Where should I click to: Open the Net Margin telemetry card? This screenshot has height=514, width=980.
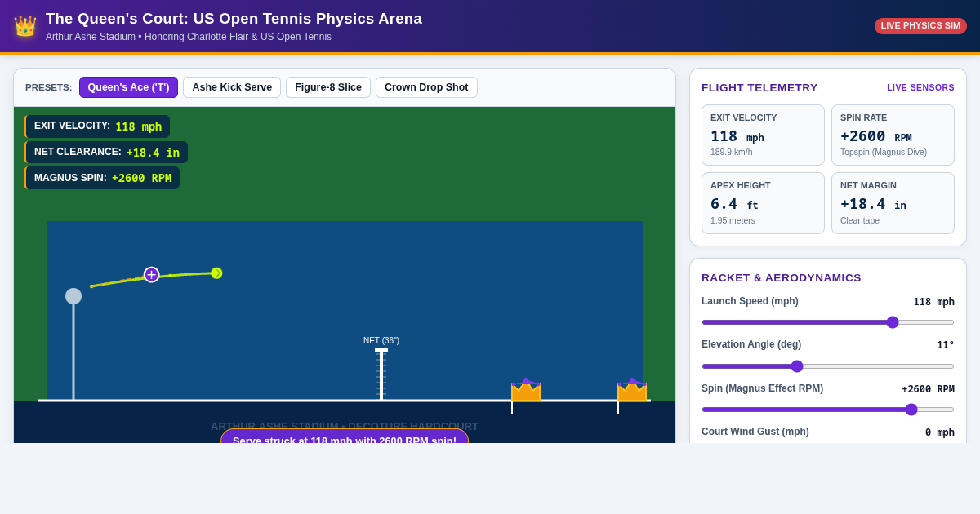[893, 203]
